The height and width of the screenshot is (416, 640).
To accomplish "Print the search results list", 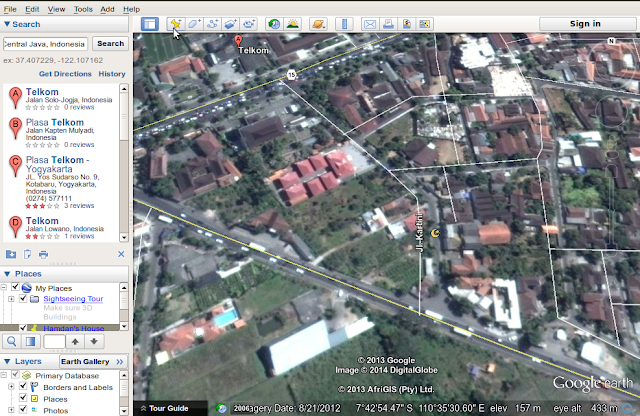I will [x=43, y=255].
